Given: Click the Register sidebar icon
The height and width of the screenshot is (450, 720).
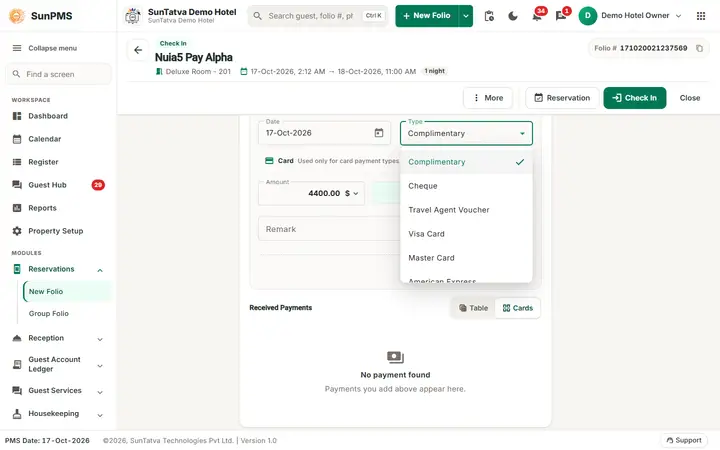Looking at the screenshot, I should pos(17,162).
